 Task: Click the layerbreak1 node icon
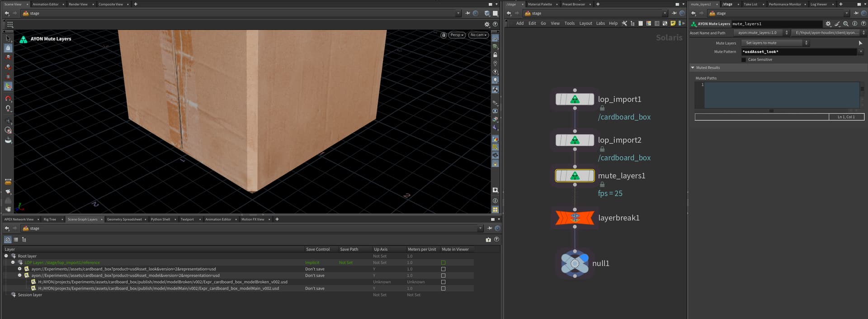[575, 218]
